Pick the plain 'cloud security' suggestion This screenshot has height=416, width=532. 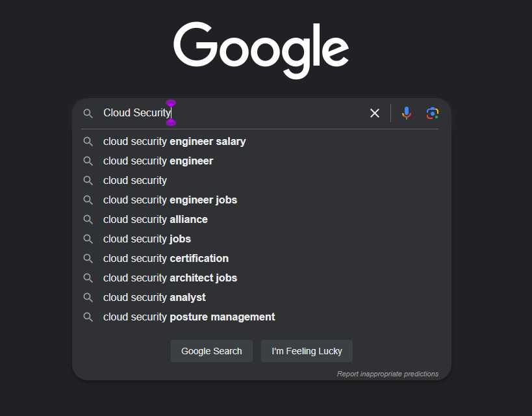point(134,180)
